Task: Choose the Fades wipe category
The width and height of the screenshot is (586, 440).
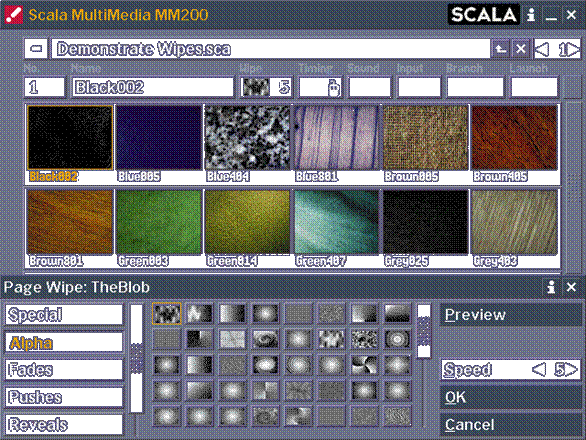Action: [64, 369]
